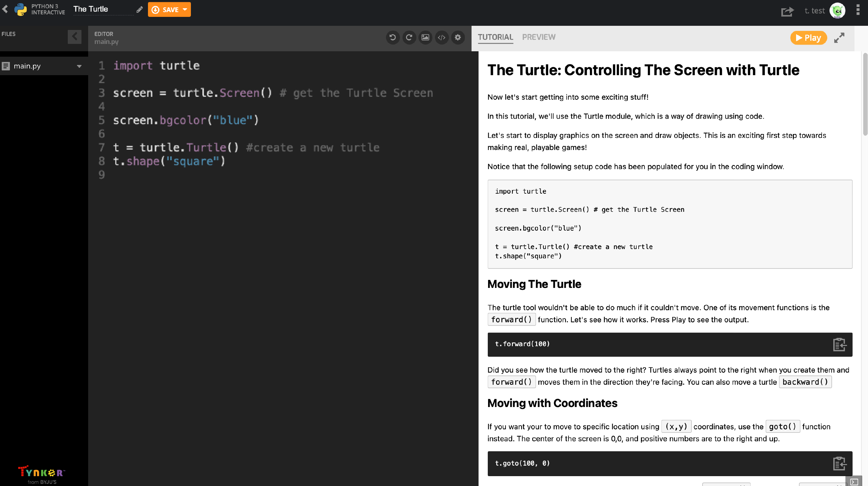Redo the editor change
This screenshot has width=868, height=486.
pos(409,37)
